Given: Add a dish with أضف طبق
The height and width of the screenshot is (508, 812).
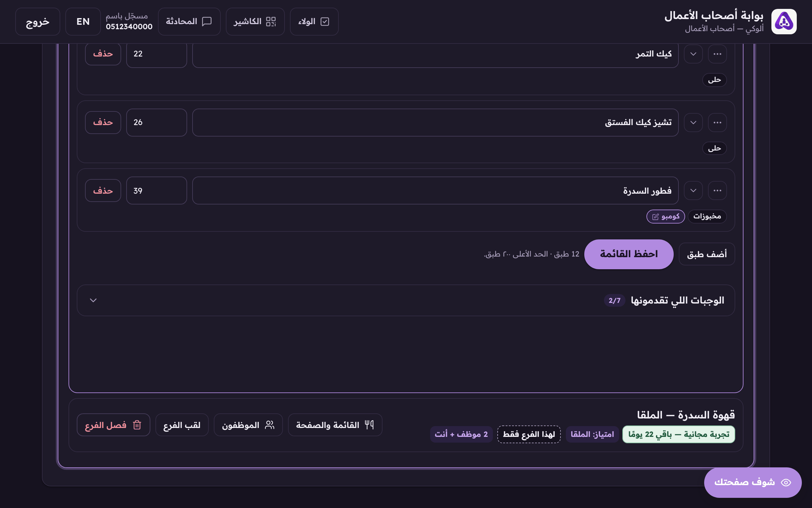Looking at the screenshot, I should point(707,254).
